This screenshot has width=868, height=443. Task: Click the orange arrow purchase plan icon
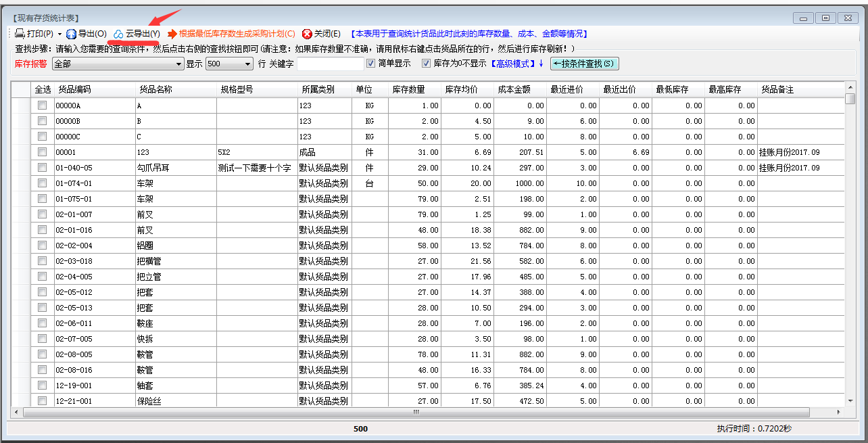coord(172,33)
